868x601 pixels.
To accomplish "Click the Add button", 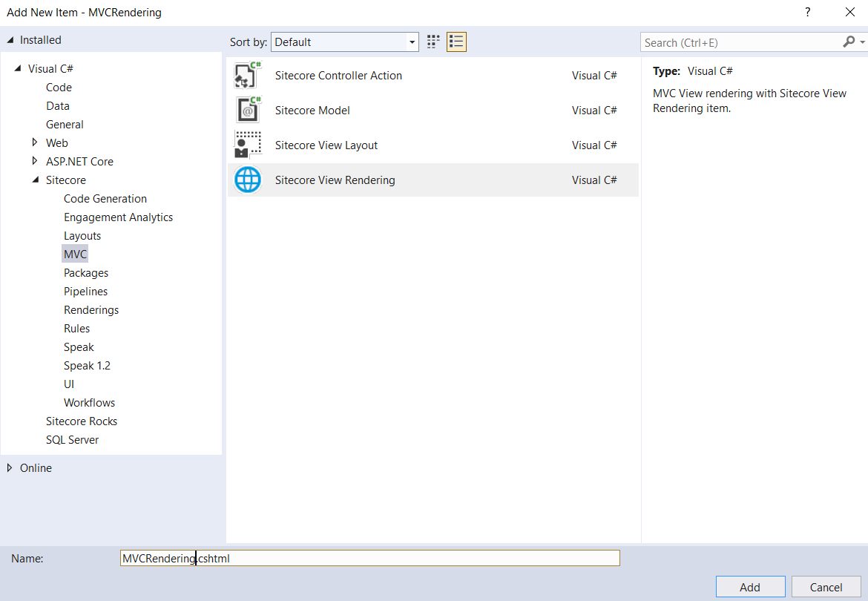I will (x=750, y=587).
